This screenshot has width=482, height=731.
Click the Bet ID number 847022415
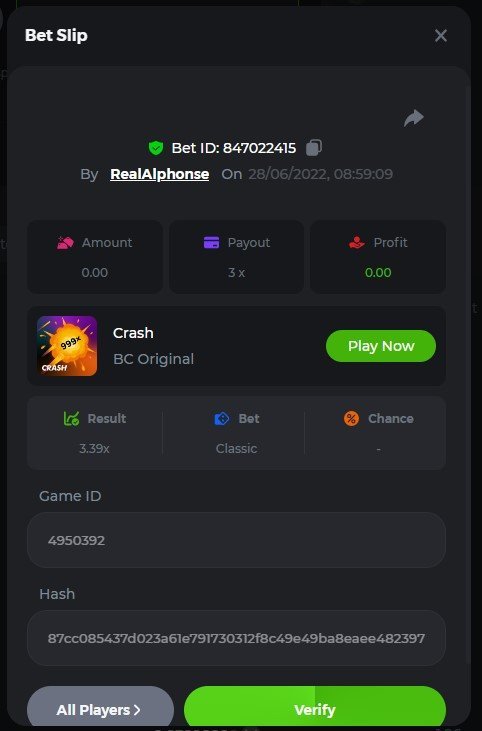(259, 148)
